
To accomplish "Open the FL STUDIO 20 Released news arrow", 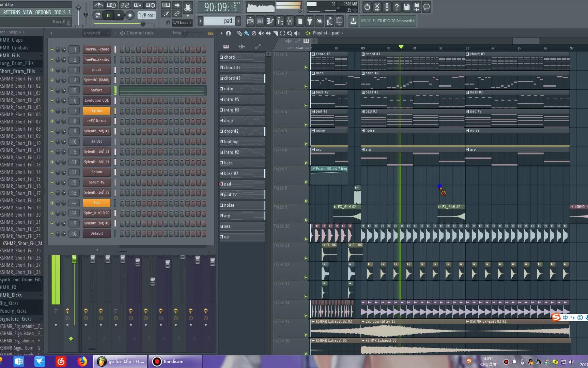I will coord(414,21).
